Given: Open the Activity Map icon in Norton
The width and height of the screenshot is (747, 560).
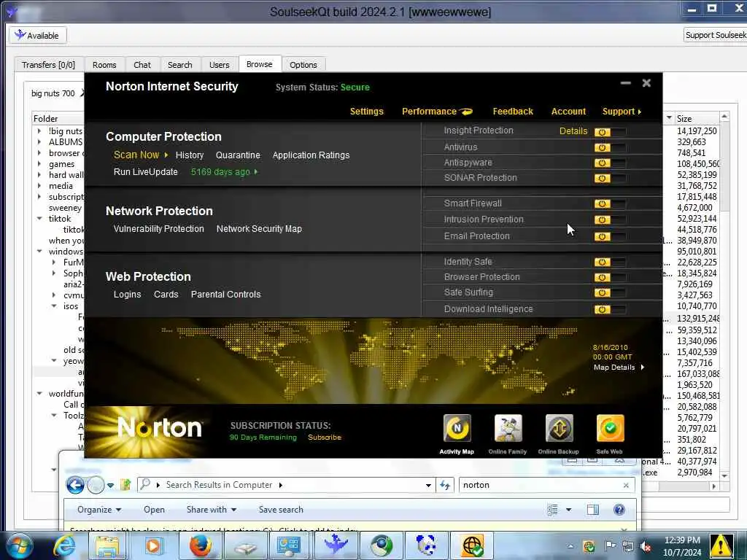Looking at the screenshot, I should click(457, 428).
